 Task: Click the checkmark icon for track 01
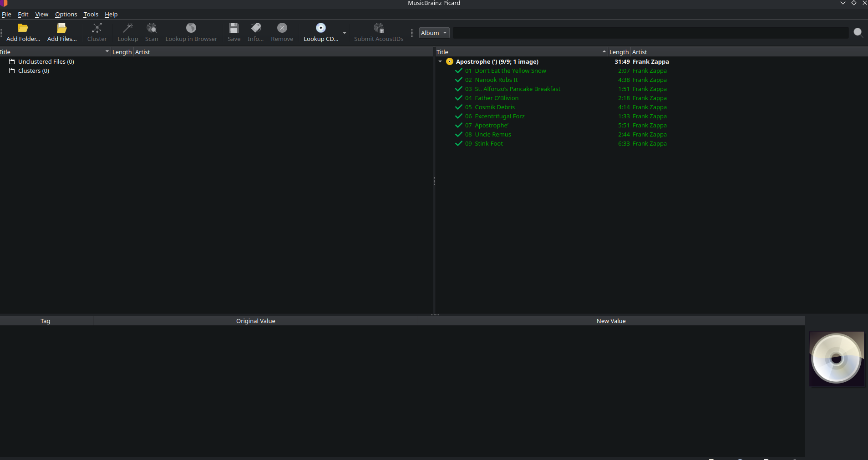459,71
